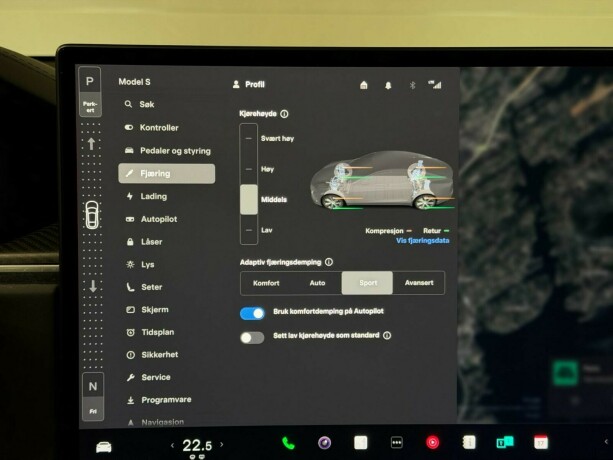Select the Fjæring suspension menu item
The image size is (613, 460).
[x=167, y=174]
